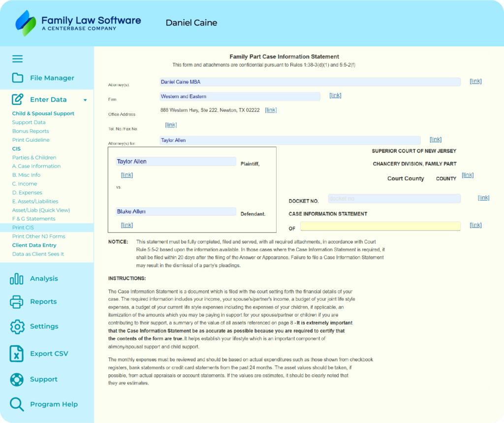Screen dimensions: 504x423
Task: Click link under Plaintiff Taylor Allen
Action: pyautogui.click(x=126, y=175)
